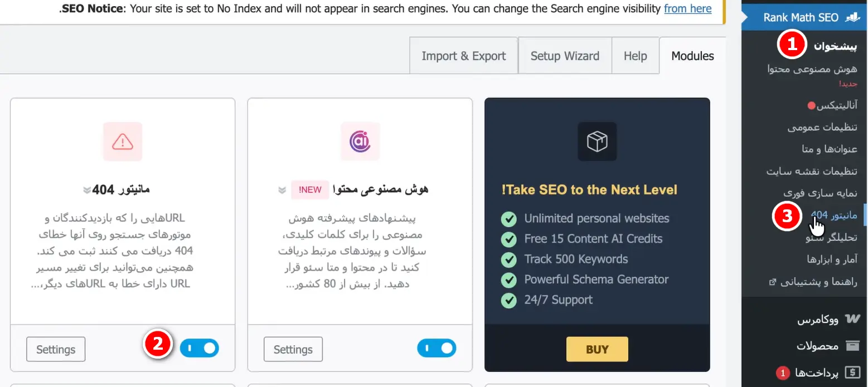Open the Setup Wizard tab
The height and width of the screenshot is (387, 868).
[x=565, y=56]
